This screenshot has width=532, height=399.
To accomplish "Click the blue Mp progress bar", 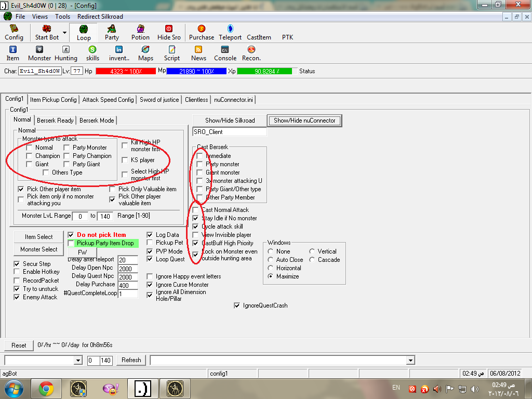I will click(196, 71).
